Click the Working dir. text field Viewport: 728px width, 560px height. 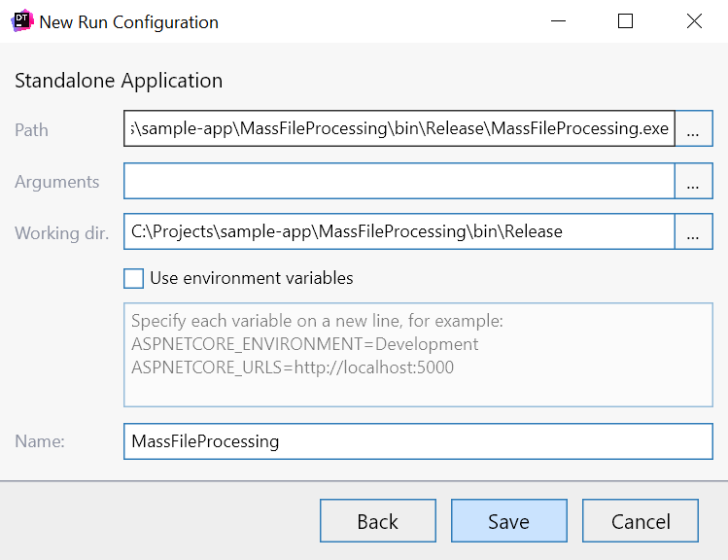tap(399, 232)
